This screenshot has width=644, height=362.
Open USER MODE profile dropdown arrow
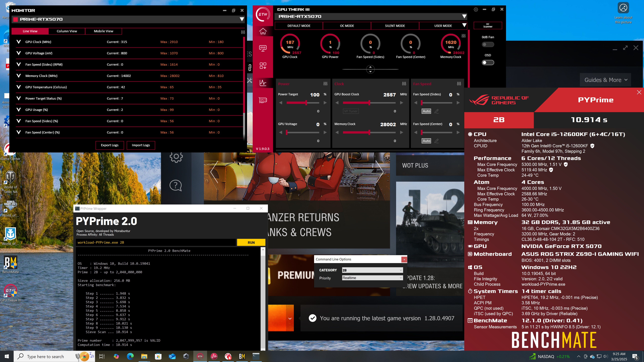click(464, 26)
